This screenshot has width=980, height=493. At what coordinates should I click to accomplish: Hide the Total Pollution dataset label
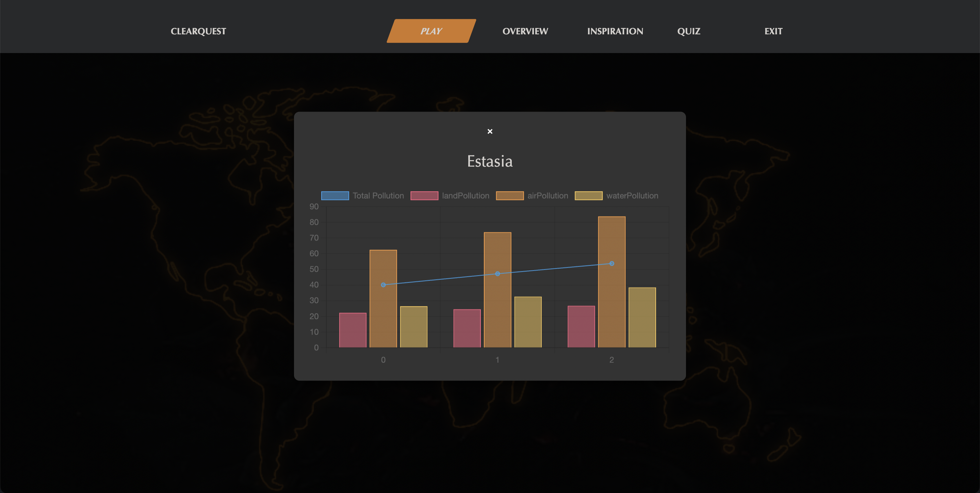tap(378, 196)
